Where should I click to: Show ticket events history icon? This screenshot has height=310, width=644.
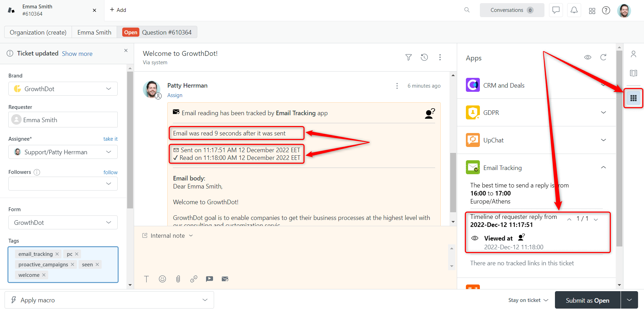[x=424, y=57]
